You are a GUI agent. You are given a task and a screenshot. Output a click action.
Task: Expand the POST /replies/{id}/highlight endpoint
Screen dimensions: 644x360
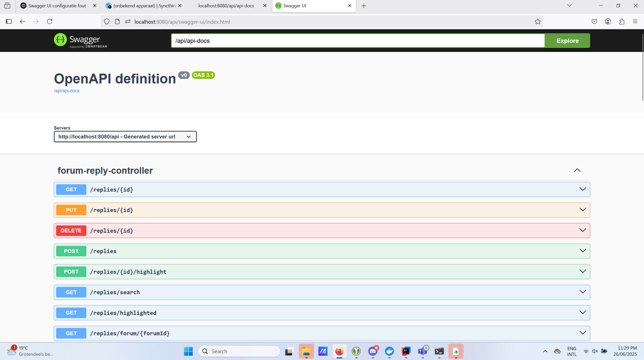pos(321,272)
